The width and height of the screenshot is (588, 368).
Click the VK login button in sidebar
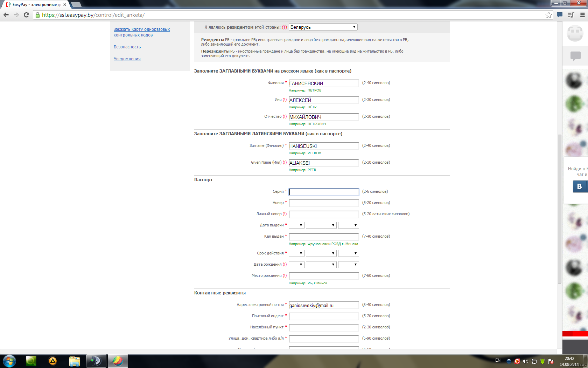click(x=580, y=186)
